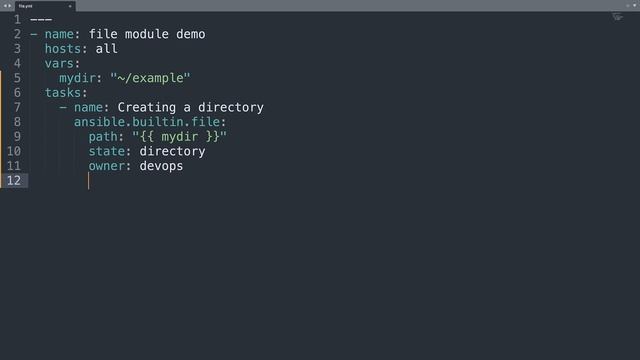Place cursor on 'file module demo' text
640x360 pixels.
point(147,34)
